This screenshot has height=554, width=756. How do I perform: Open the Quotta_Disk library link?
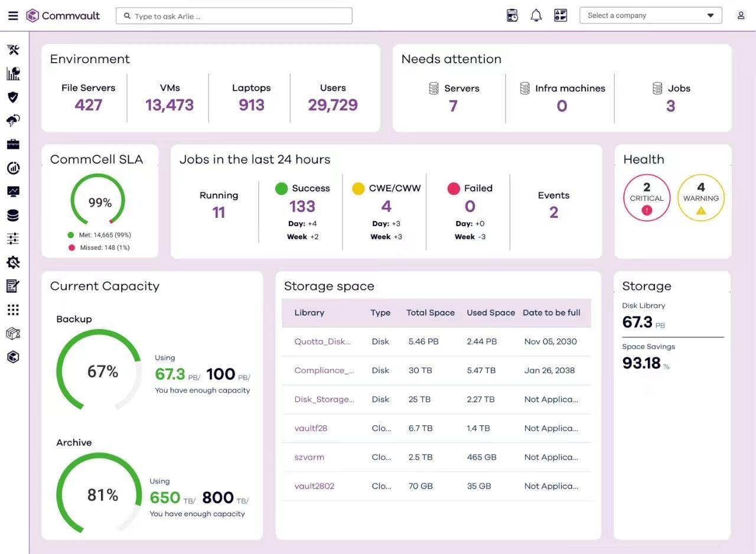coord(322,341)
